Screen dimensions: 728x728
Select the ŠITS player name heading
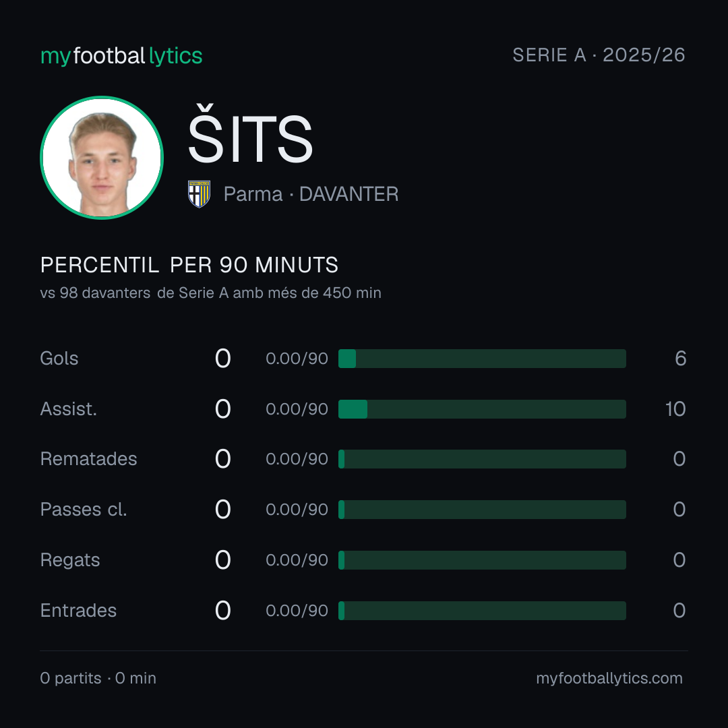tap(250, 135)
